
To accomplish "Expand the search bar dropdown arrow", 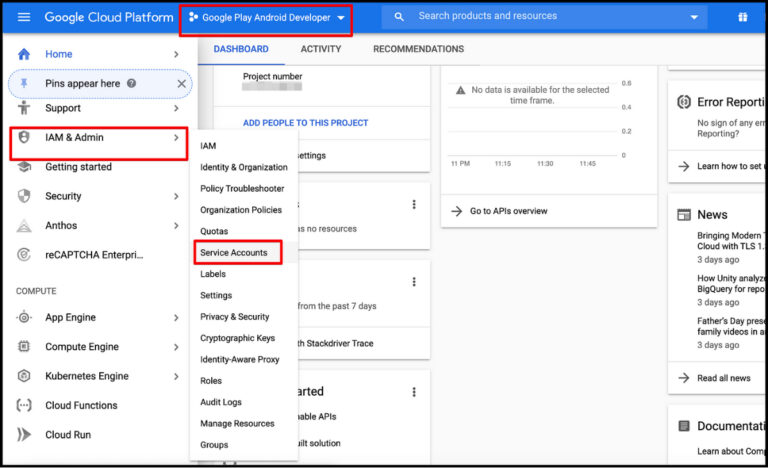I will pyautogui.click(x=694, y=17).
